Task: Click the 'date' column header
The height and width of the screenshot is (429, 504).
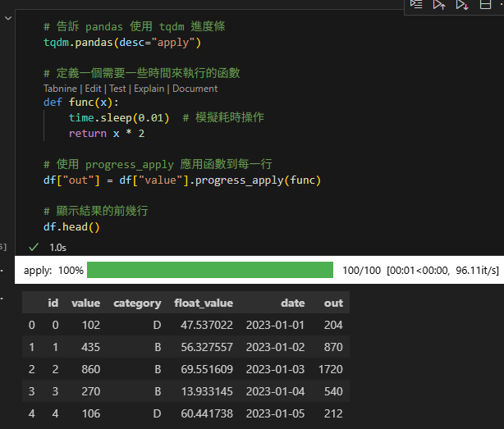Action: (x=293, y=303)
